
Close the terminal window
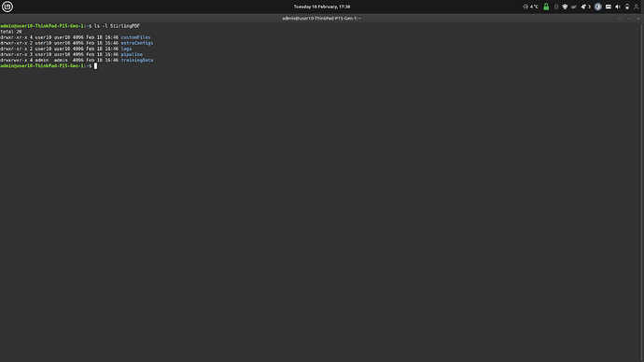637,19
